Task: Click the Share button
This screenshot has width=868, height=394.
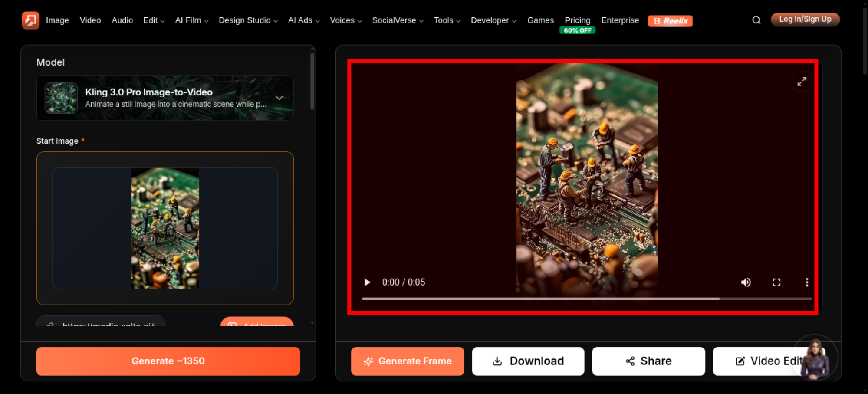Action: click(648, 361)
